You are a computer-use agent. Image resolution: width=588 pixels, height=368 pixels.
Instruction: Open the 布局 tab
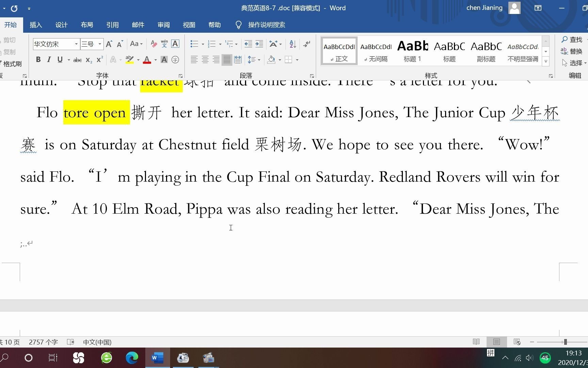87,25
